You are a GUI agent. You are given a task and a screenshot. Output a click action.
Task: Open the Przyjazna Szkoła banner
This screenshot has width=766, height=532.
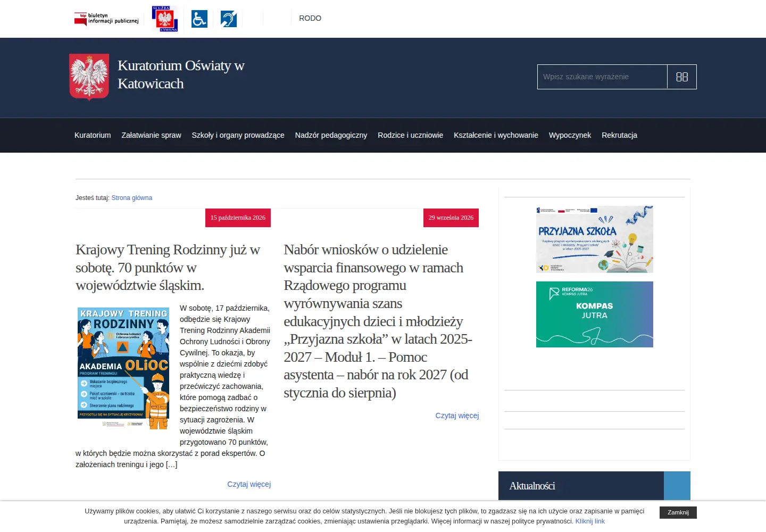(595, 239)
